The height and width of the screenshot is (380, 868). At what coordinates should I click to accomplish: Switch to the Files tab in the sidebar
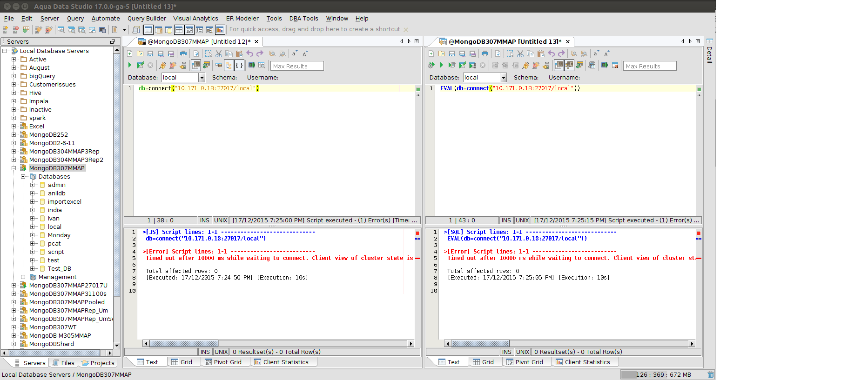(63, 363)
